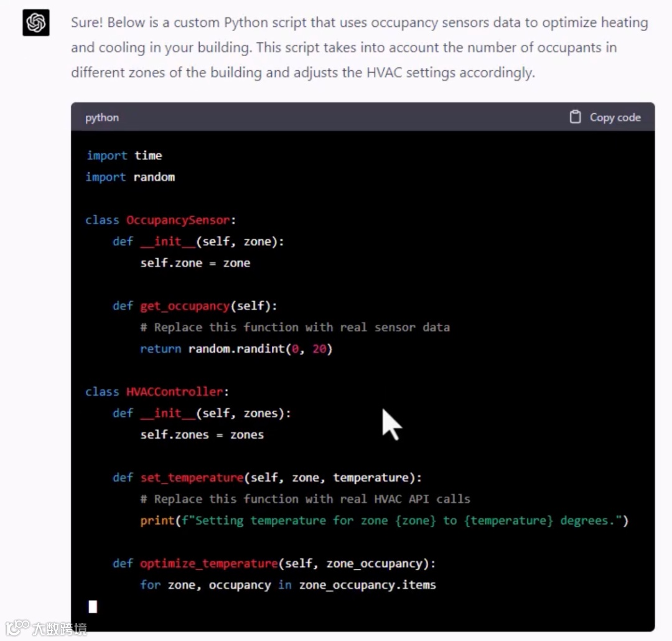The width and height of the screenshot is (672, 641).
Task: Click the comment about real HVAC API calls
Action: pyautogui.click(x=305, y=498)
